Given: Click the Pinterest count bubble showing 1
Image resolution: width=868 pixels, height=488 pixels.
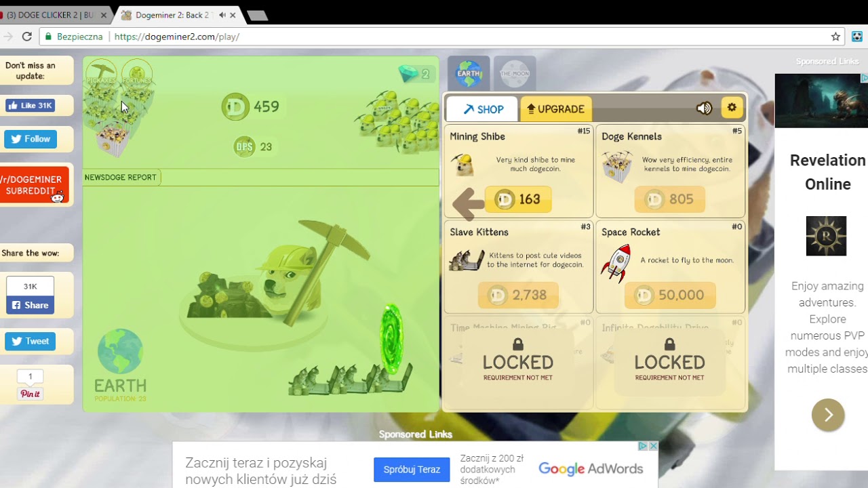Looking at the screenshot, I should (x=30, y=377).
